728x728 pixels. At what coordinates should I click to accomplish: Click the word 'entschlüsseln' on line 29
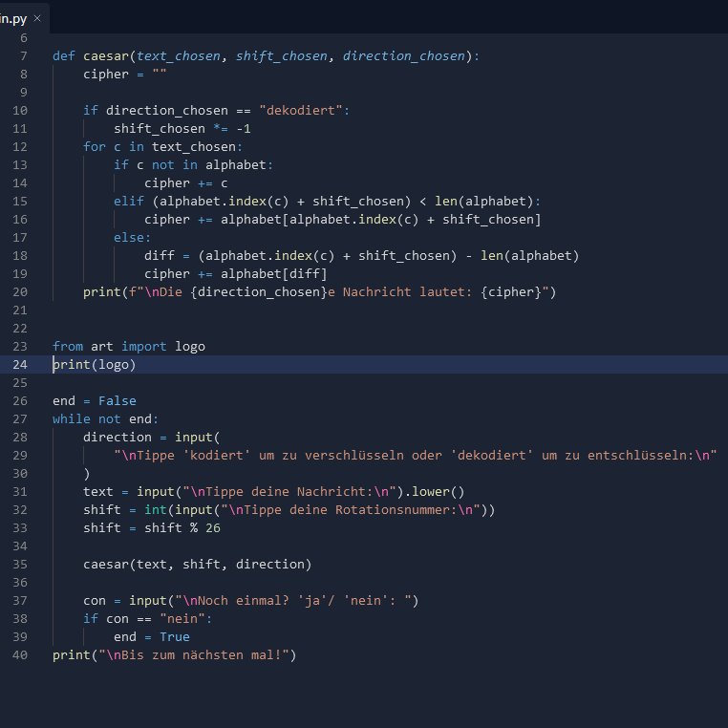(x=637, y=456)
